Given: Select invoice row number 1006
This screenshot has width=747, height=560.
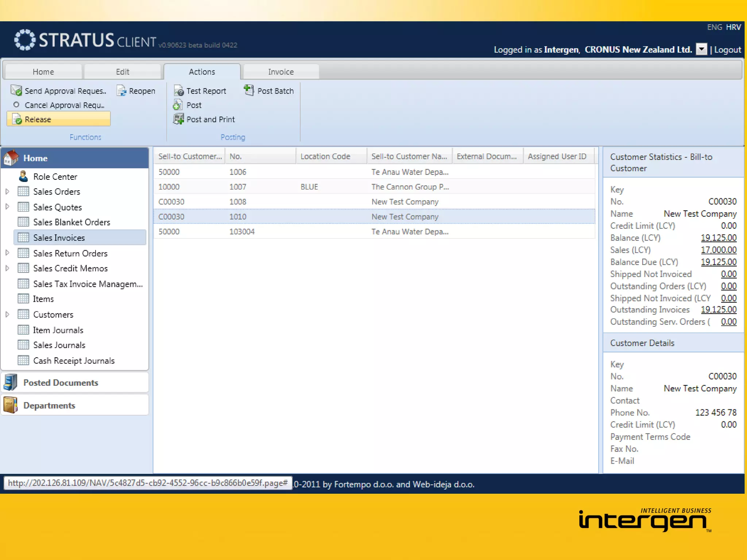Looking at the screenshot, I should tap(375, 172).
